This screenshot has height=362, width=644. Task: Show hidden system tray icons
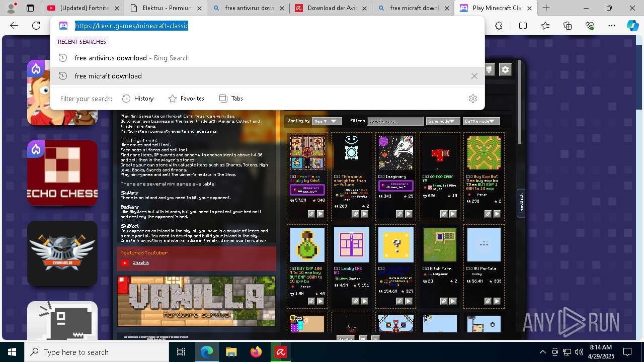click(542, 352)
